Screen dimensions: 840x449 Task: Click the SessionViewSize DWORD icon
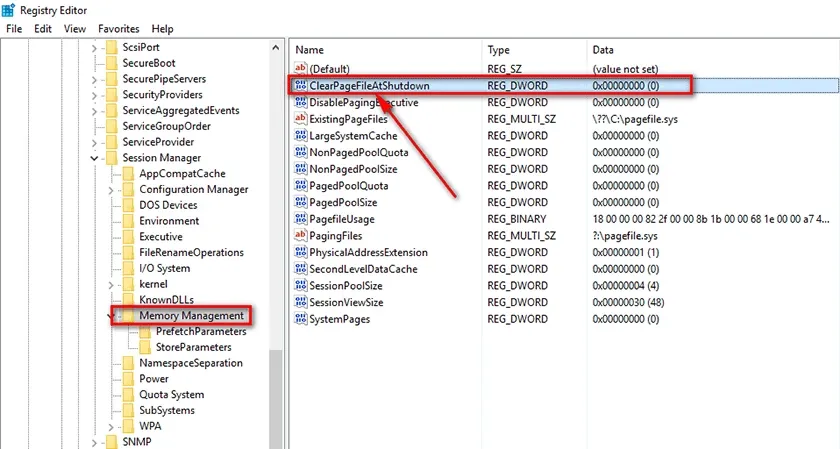[301, 302]
